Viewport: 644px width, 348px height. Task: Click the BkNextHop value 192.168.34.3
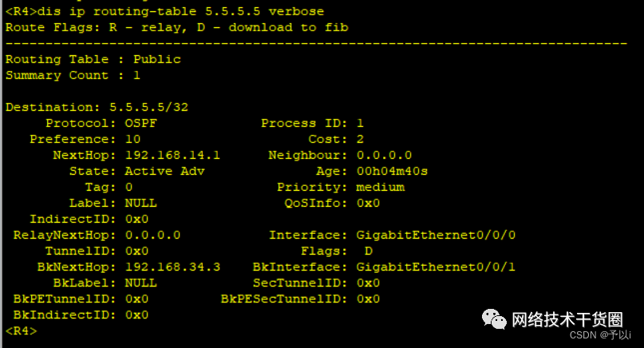point(172,267)
